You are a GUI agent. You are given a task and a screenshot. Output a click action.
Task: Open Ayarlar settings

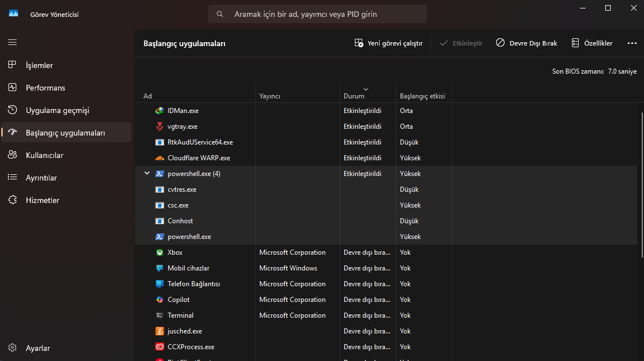pyautogui.click(x=66, y=348)
